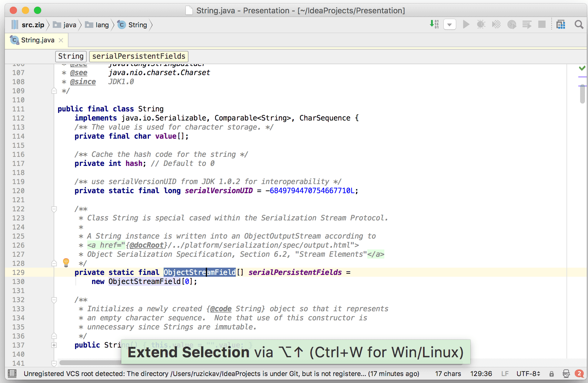The image size is (588, 383).
Task: Click the vertical editor scrollbar thumb
Action: tap(582, 94)
